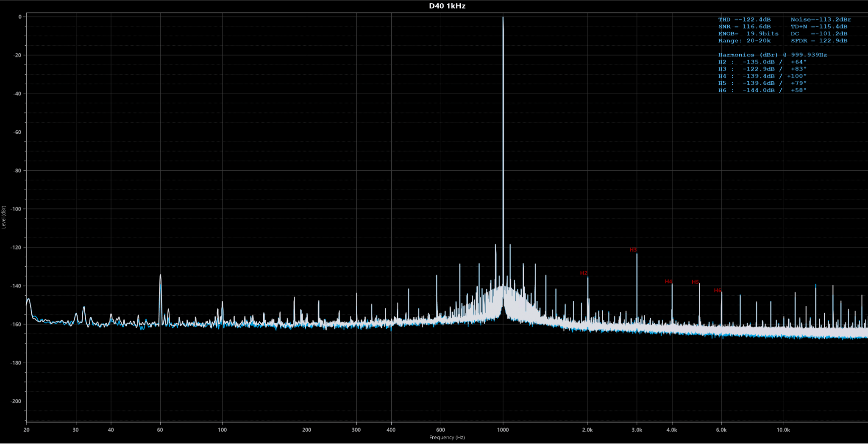868x444 pixels.
Task: Click the ENOB= 19.9bits value
Action: (748, 34)
